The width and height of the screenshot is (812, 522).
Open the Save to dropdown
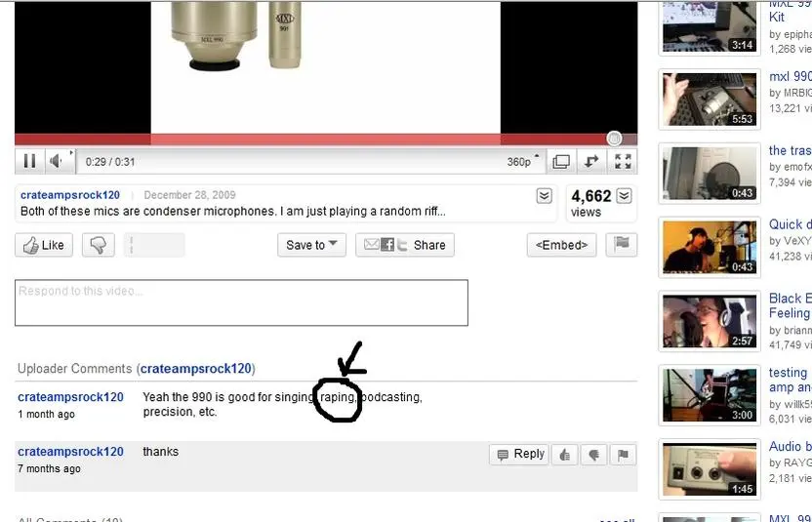[311, 245]
